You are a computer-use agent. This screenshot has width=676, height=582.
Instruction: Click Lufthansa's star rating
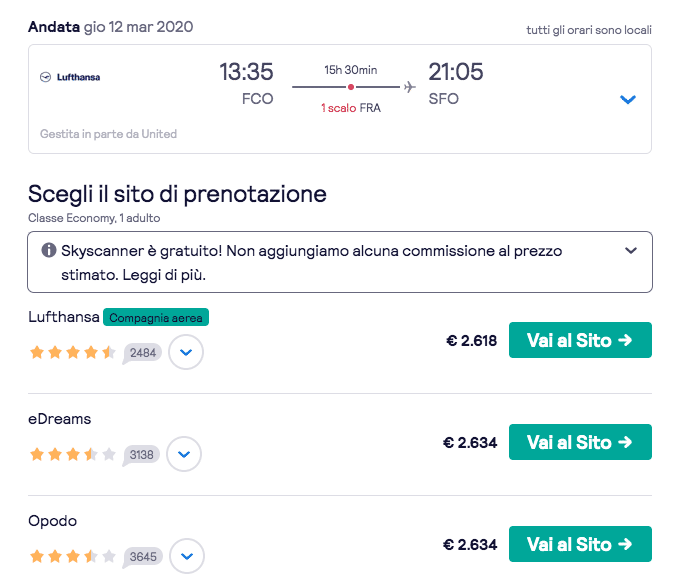(73, 352)
